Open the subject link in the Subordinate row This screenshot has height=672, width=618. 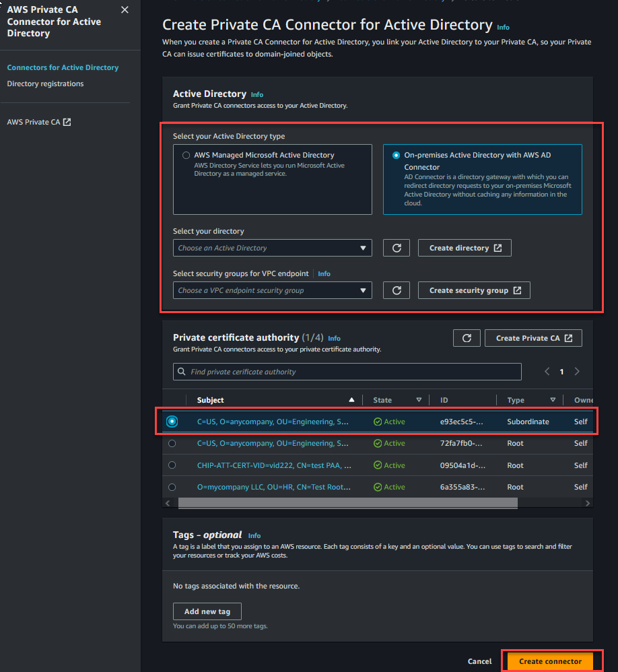coord(273,422)
